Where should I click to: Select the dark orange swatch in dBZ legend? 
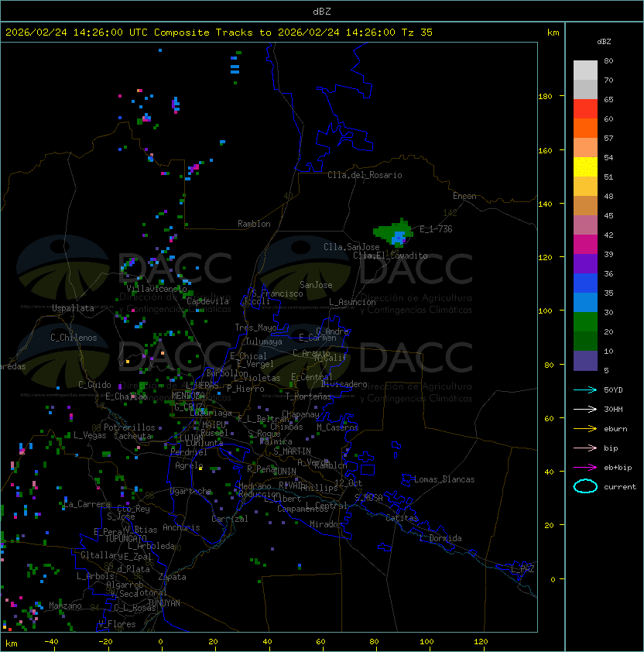[585, 128]
